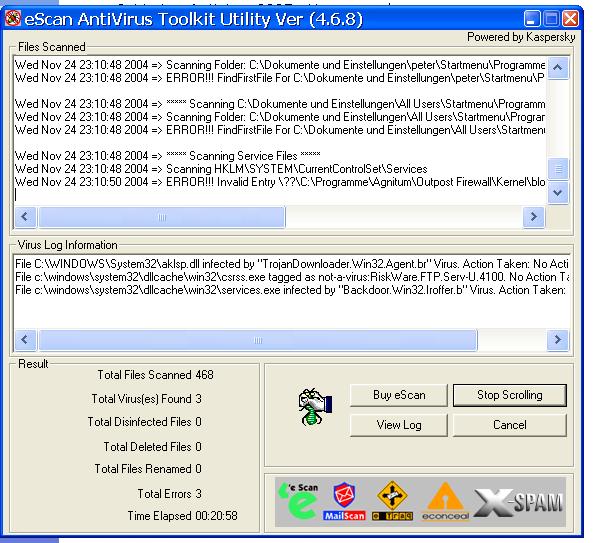Select the aklsp.dll infected log line

tap(290, 262)
